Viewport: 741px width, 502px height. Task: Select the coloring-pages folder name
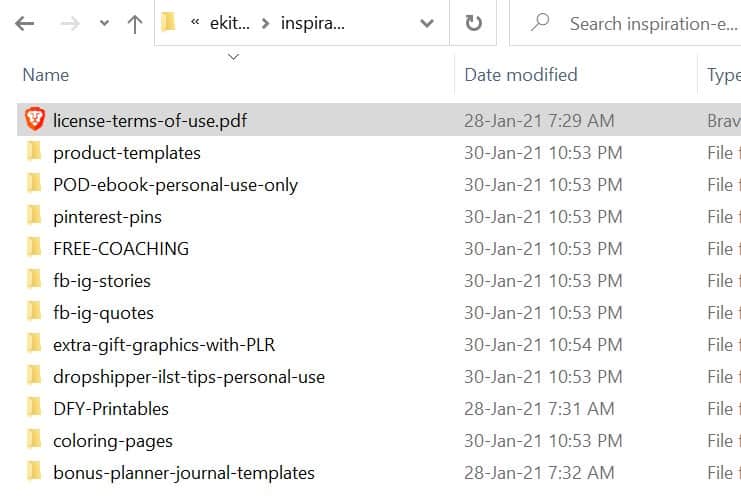113,441
